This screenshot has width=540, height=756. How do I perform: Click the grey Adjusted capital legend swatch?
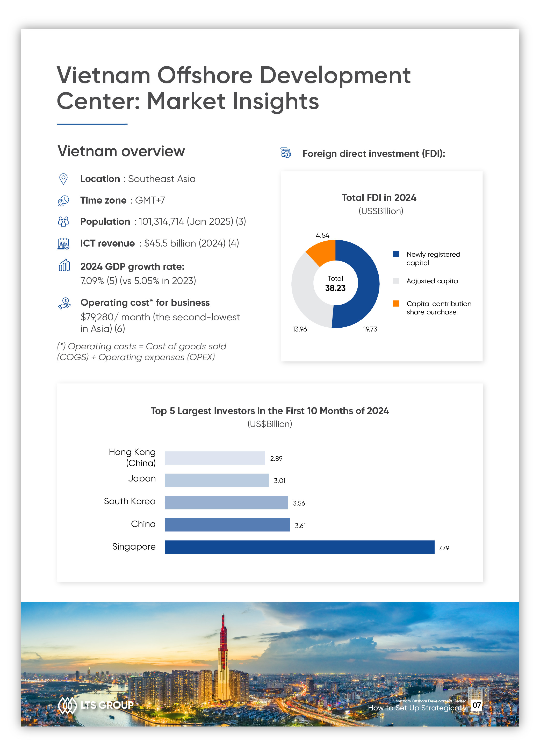[396, 280]
